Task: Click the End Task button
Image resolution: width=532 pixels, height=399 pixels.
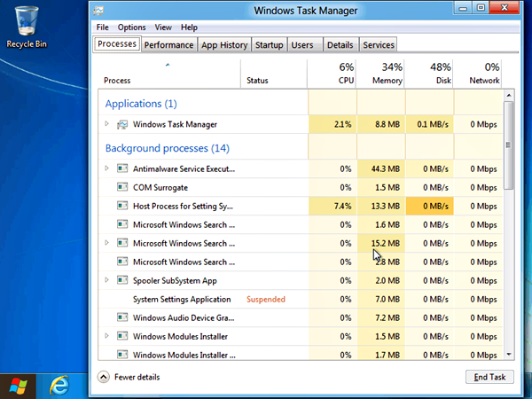Action: coord(489,377)
